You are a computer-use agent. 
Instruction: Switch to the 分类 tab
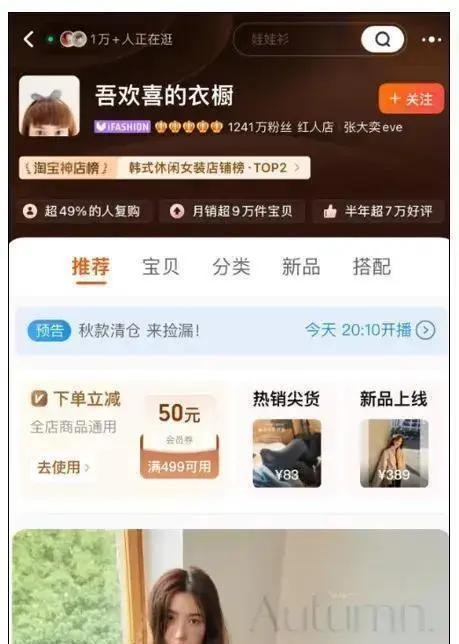point(231,267)
